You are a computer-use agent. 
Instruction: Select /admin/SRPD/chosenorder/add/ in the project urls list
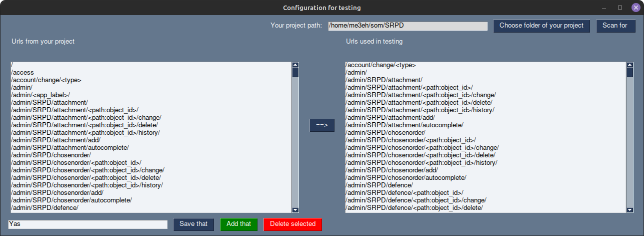(x=150, y=193)
